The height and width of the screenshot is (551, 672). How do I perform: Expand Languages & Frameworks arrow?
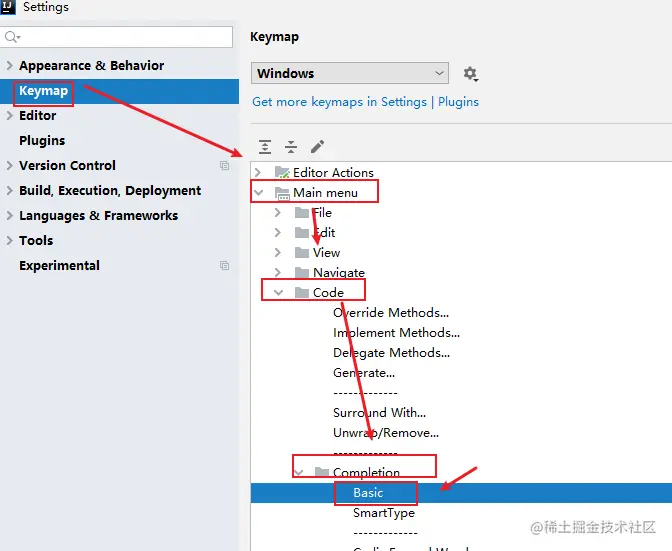[9, 216]
